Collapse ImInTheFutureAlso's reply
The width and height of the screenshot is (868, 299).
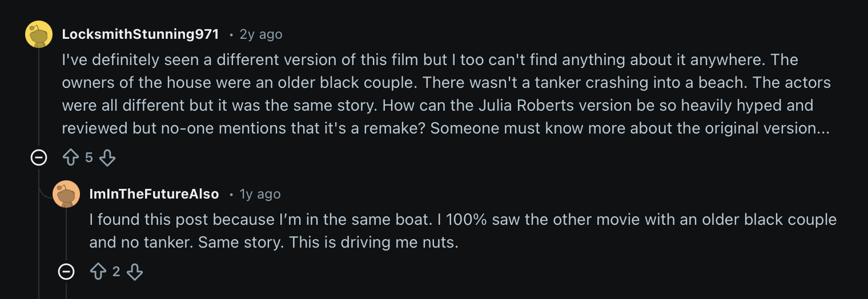(66, 272)
